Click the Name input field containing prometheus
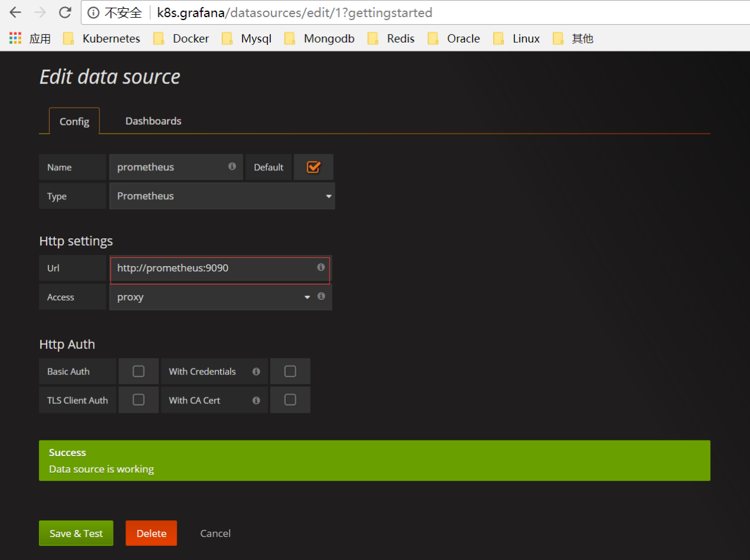The width and height of the screenshot is (750, 560). coord(176,167)
